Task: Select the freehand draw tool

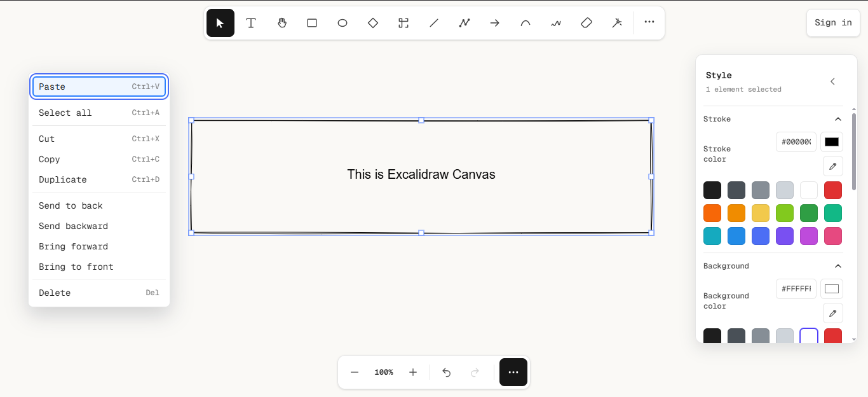Action: click(x=556, y=23)
